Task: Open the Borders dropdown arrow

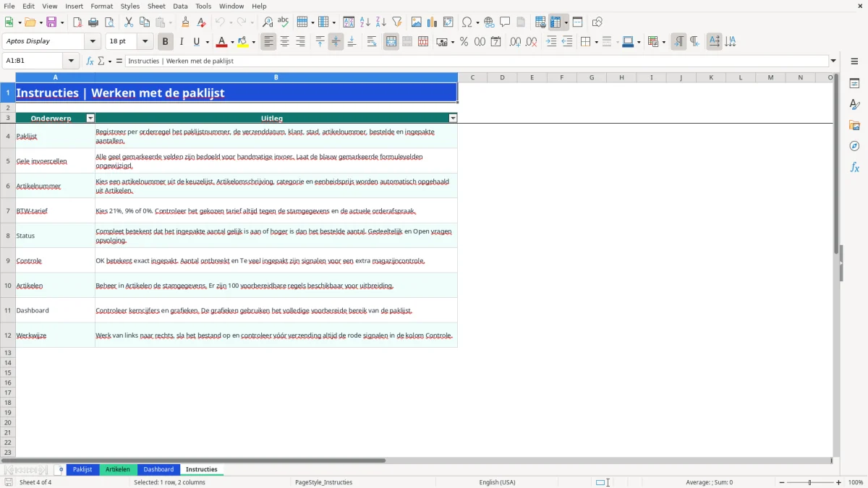Action: click(595, 42)
